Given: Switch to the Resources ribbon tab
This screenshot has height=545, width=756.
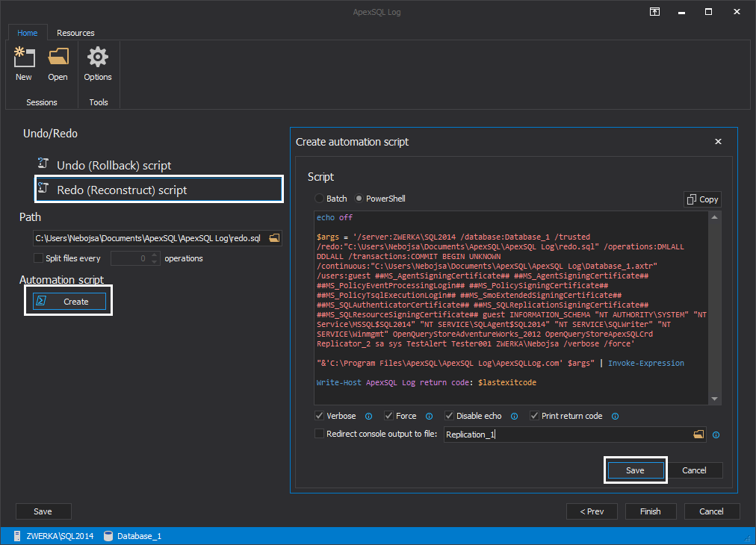Looking at the screenshot, I should click(x=75, y=33).
